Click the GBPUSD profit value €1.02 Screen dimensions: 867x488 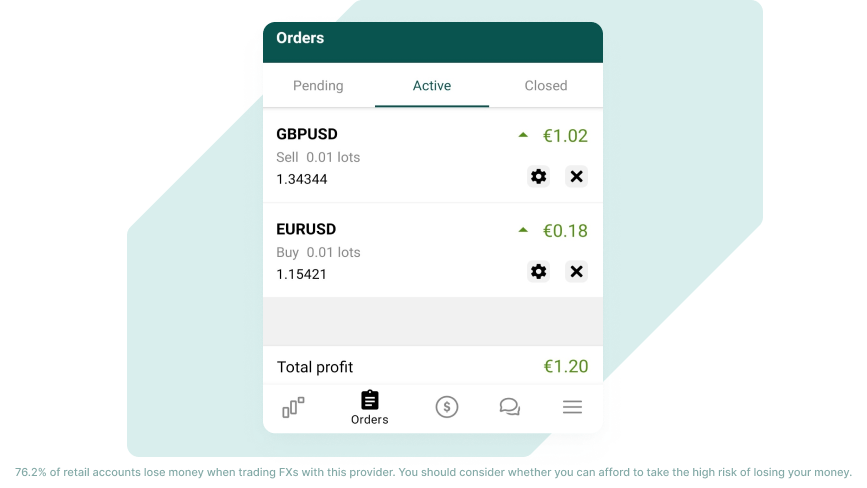pyautogui.click(x=565, y=136)
